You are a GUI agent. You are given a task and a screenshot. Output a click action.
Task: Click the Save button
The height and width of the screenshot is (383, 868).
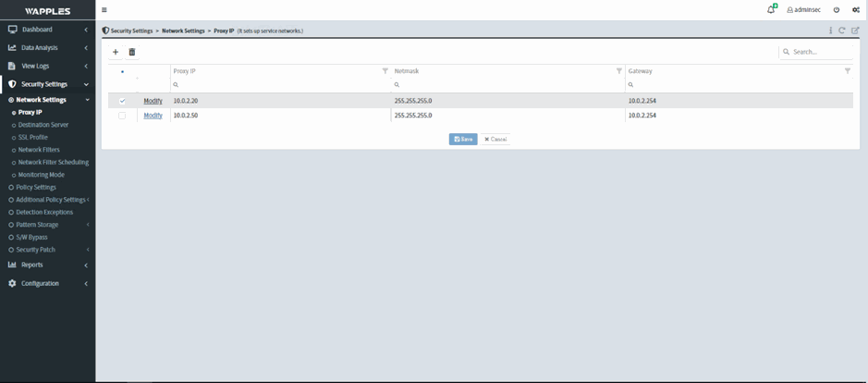(463, 139)
